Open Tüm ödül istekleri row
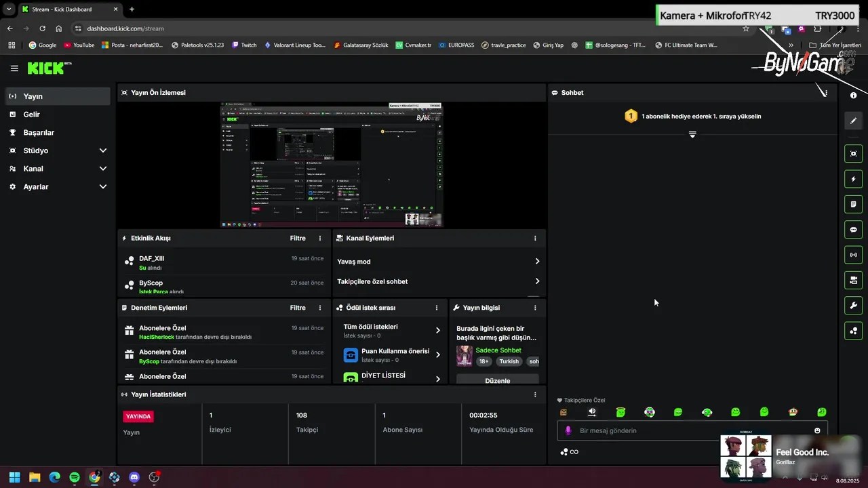 coord(392,331)
